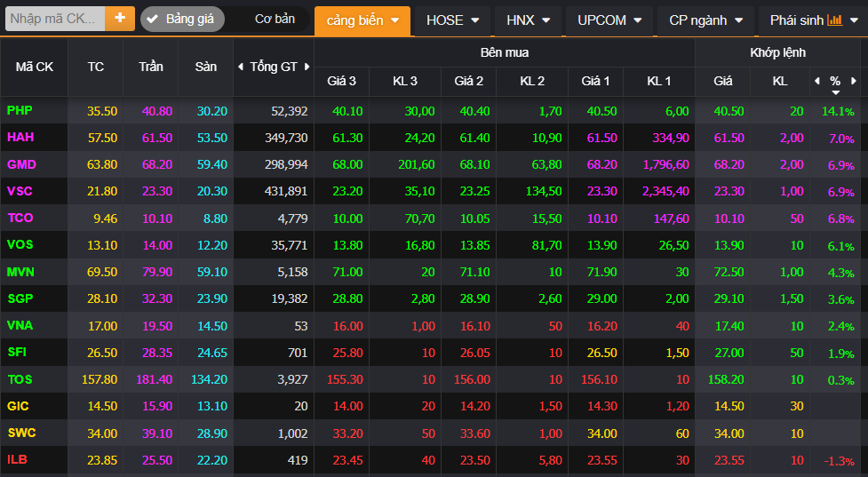Open the CP ngành tab
Image resolution: width=868 pixels, height=477 pixels.
(x=705, y=20)
